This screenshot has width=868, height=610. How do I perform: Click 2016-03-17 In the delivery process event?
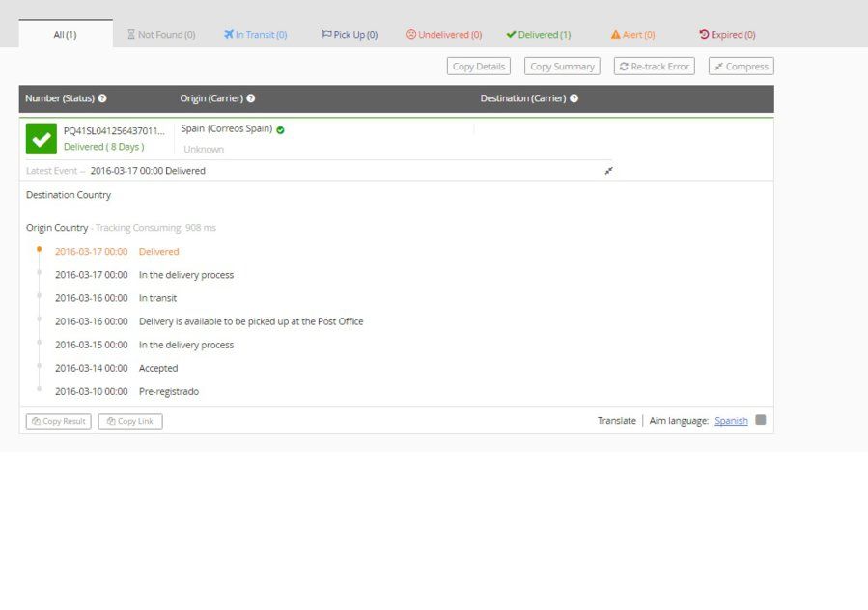145,275
